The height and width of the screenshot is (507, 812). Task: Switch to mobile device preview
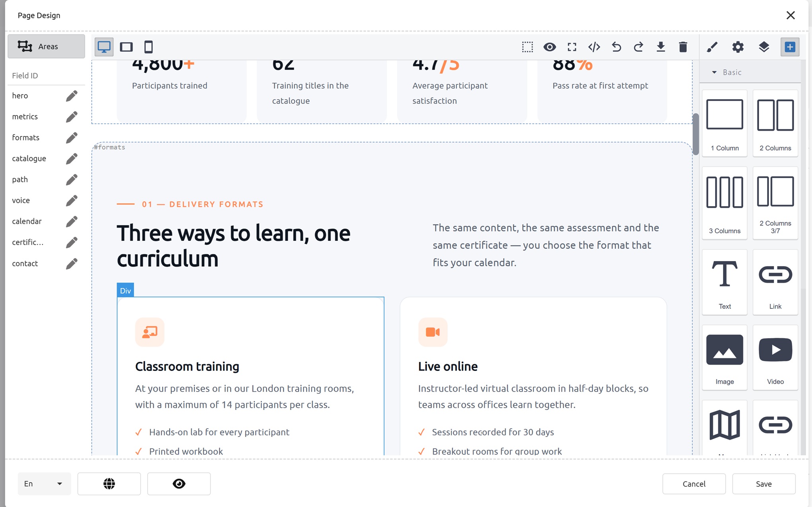coord(148,47)
